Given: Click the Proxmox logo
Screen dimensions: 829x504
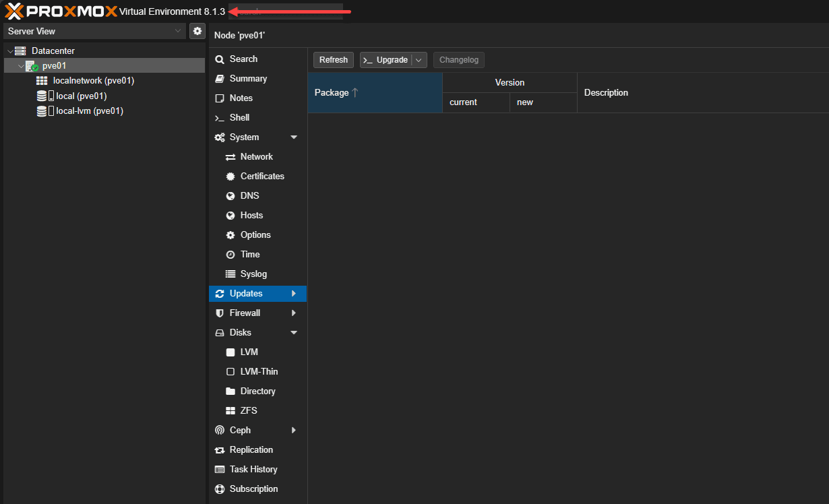Looking at the screenshot, I should [61, 11].
